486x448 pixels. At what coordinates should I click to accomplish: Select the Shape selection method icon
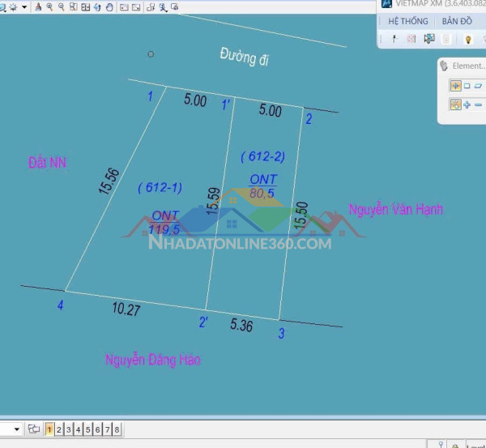click(x=478, y=86)
